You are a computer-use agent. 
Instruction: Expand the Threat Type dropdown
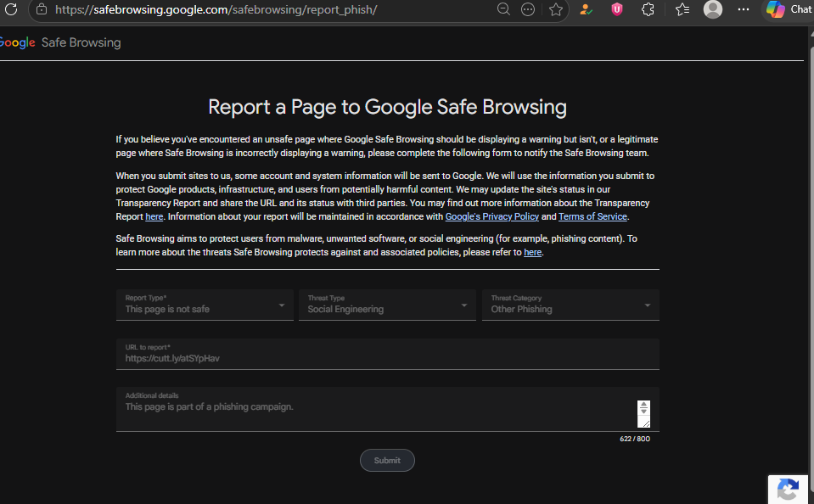click(x=387, y=305)
